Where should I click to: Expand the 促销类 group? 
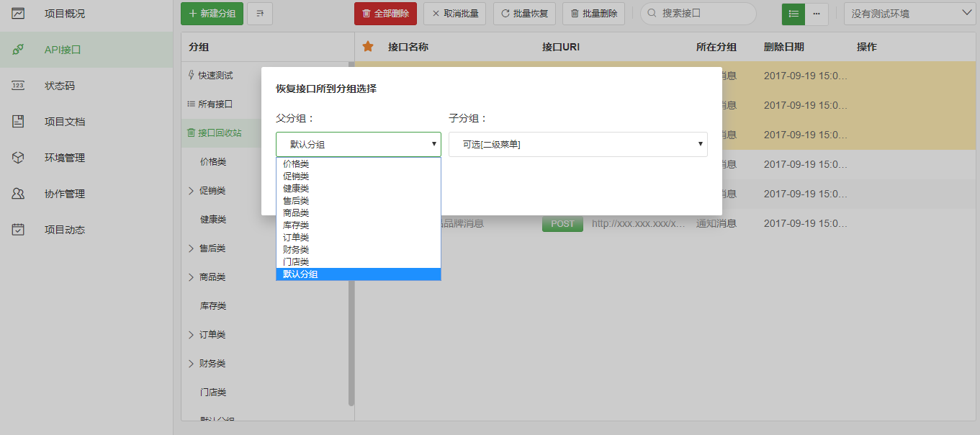pos(191,191)
